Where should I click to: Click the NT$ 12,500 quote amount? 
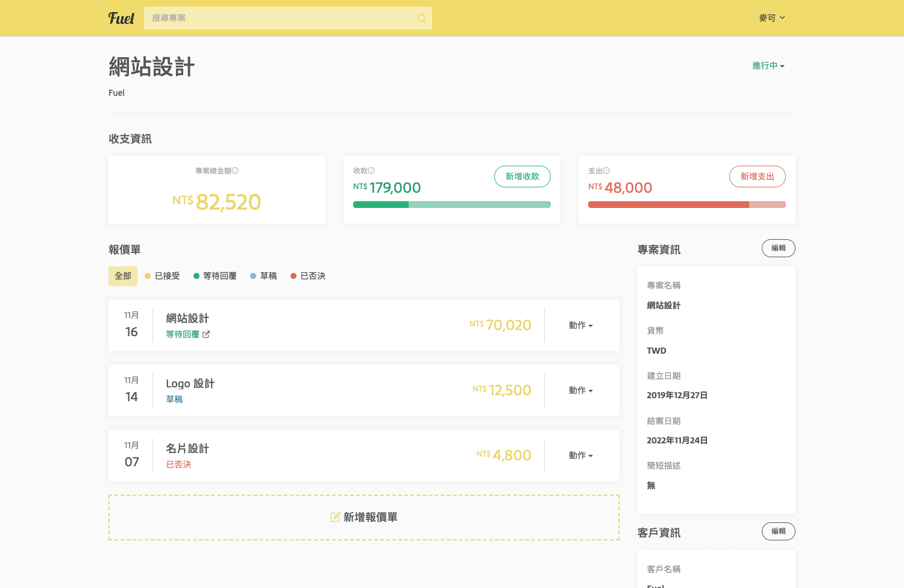(502, 390)
